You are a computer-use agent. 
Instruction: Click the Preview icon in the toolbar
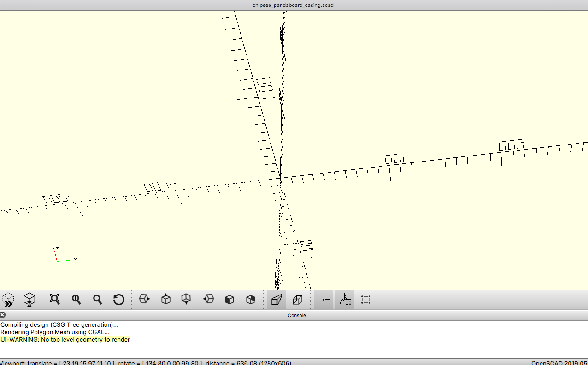[8, 300]
